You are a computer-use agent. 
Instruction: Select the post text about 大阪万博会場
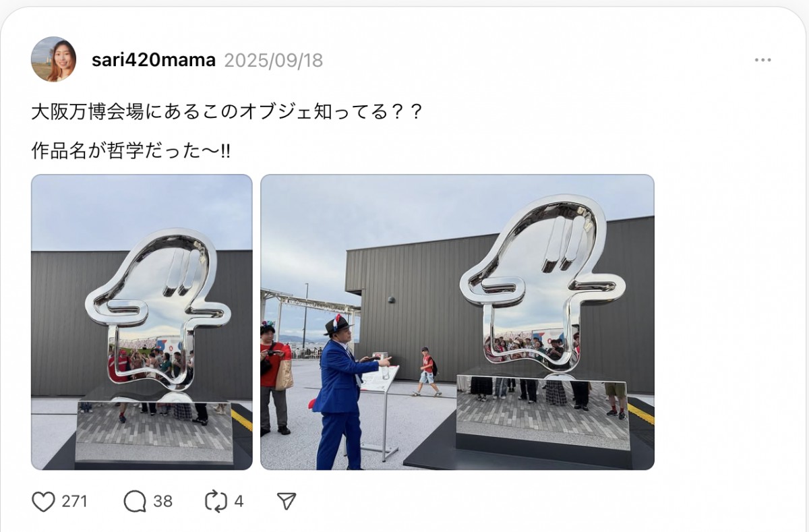pos(227,111)
